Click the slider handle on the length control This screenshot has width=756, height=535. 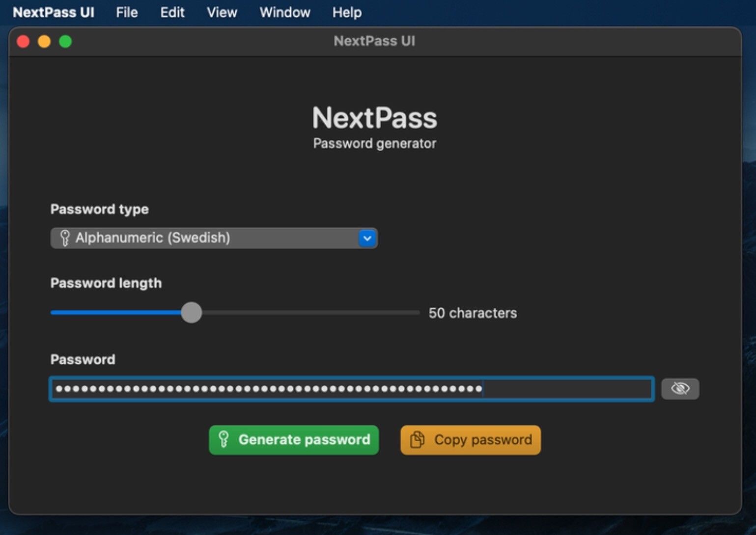192,312
